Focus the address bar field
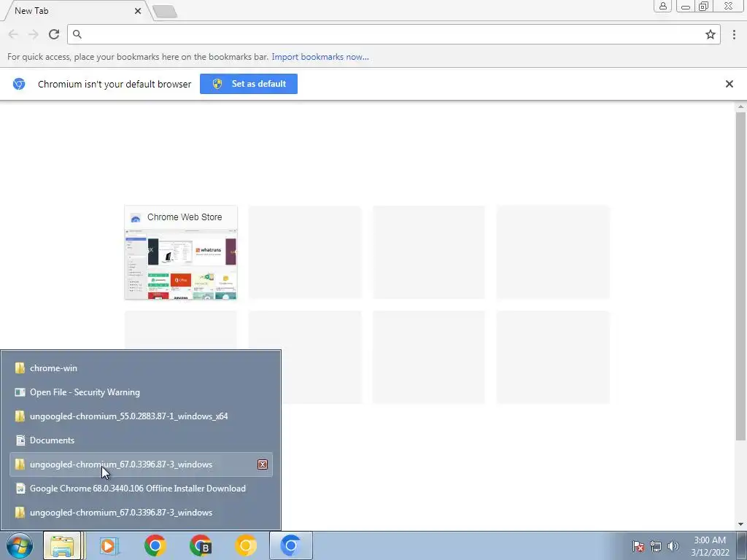 coord(393,34)
